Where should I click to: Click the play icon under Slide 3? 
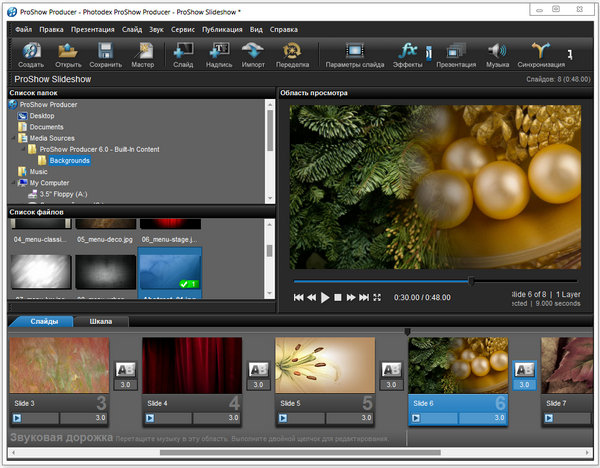pyautogui.click(x=17, y=418)
